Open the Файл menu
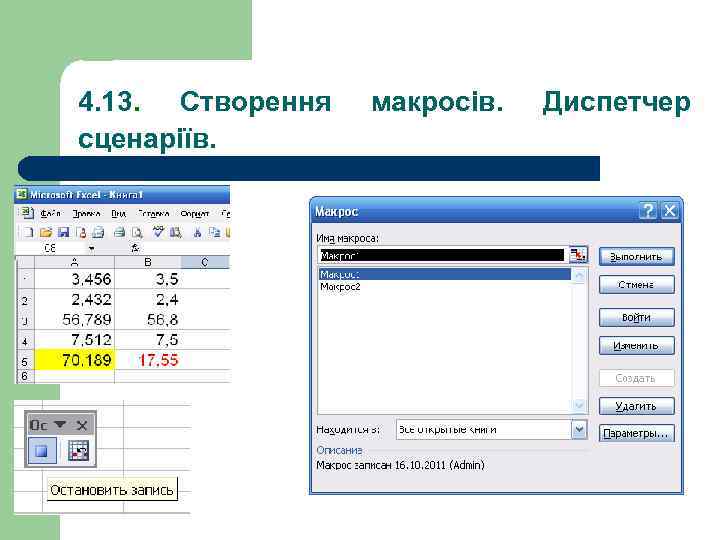The image size is (720, 540). point(50,214)
